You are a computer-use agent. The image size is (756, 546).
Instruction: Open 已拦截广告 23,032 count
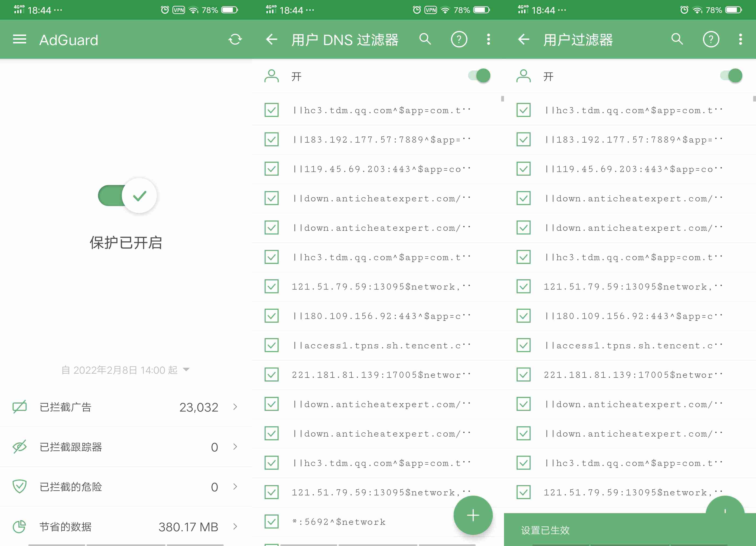pyautogui.click(x=199, y=407)
